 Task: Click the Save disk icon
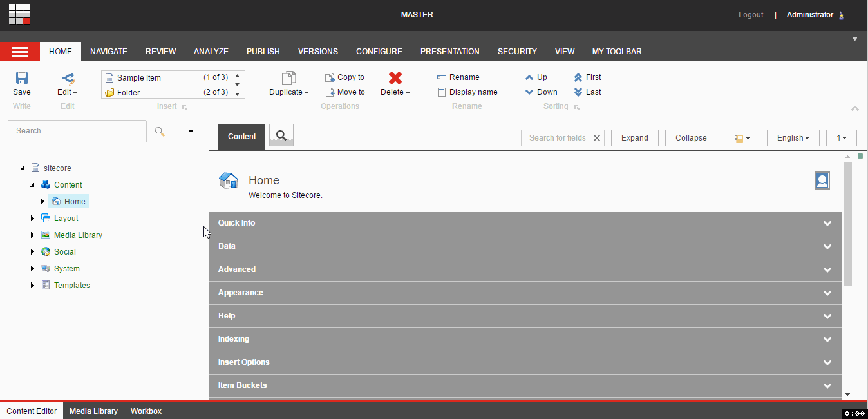click(22, 78)
